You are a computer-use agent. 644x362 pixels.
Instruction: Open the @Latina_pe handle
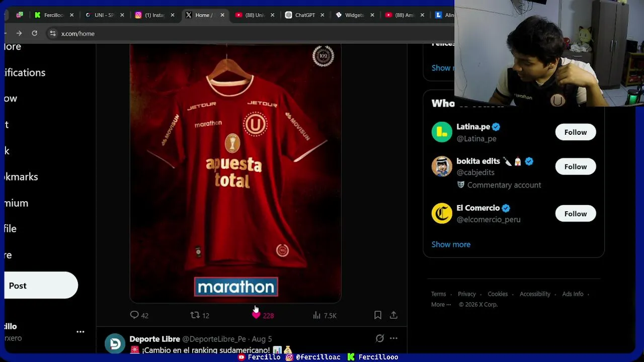pos(476,139)
